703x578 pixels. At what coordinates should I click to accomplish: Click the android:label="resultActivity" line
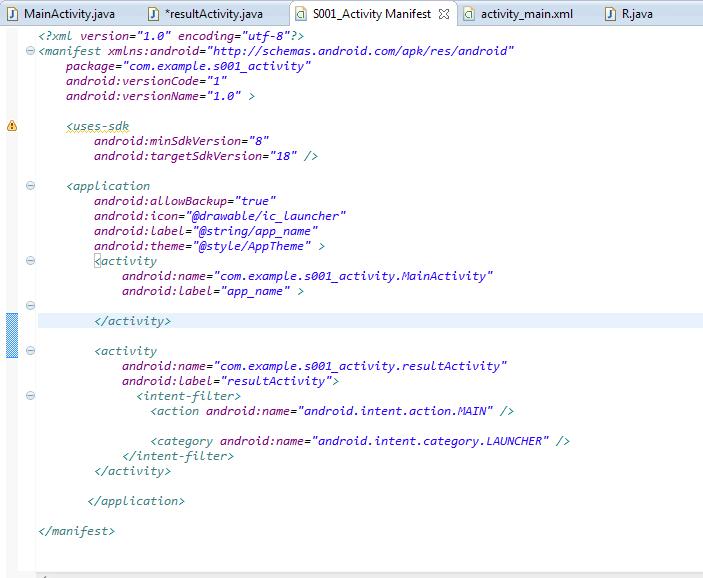230,381
